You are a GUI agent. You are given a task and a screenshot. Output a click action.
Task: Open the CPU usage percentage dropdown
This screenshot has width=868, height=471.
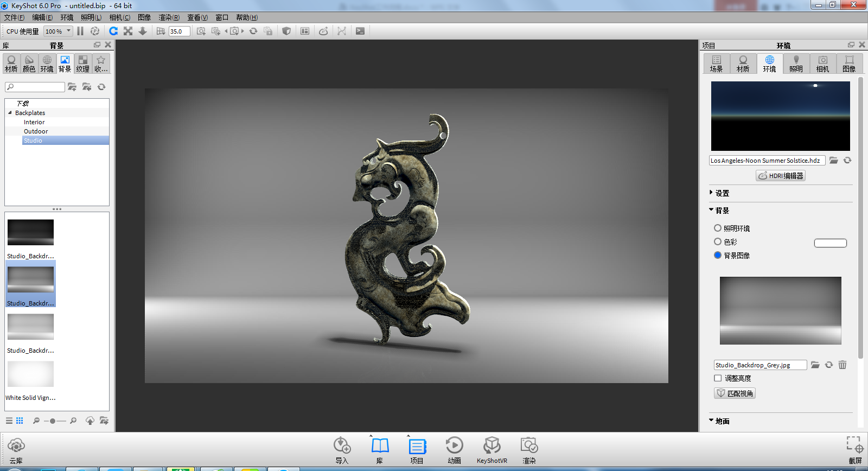pyautogui.click(x=58, y=31)
